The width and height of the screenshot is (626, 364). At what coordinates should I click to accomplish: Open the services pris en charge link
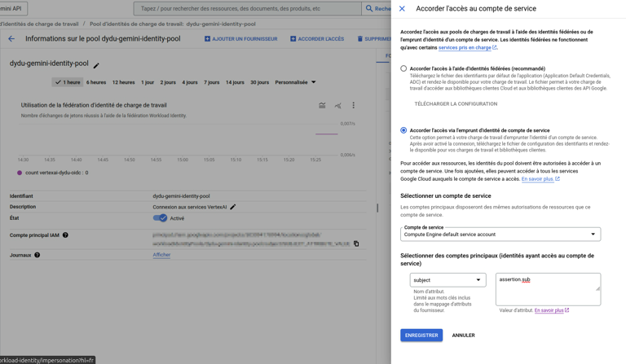[465, 48]
